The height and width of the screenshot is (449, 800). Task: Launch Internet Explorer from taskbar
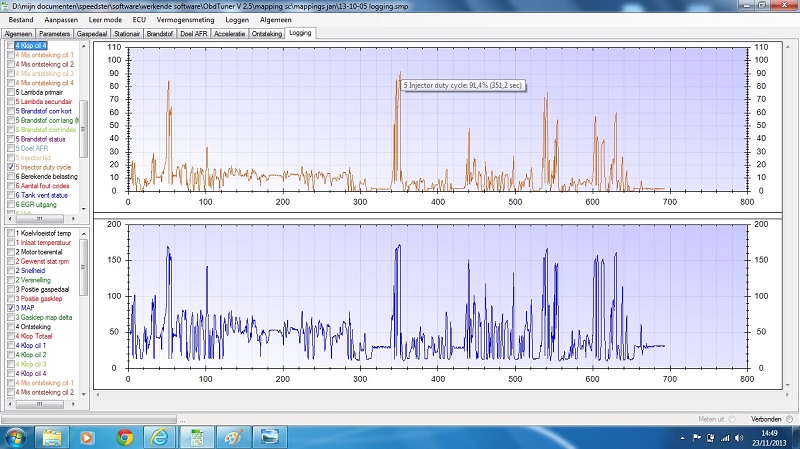(160, 437)
